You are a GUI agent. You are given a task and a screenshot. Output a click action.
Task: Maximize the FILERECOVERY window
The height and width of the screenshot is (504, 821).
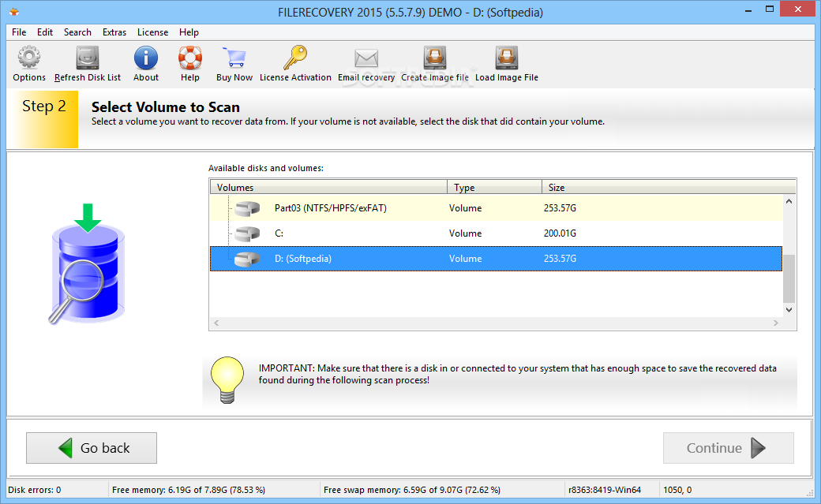(769, 9)
